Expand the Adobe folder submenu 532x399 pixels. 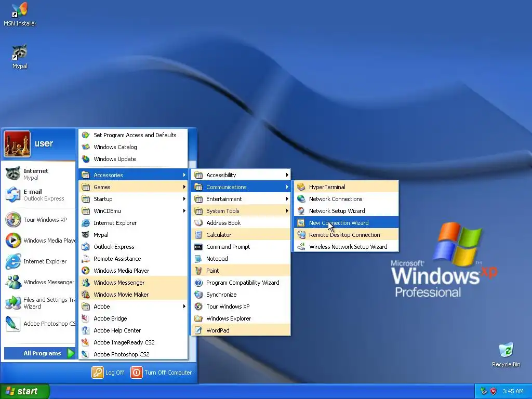133,307
